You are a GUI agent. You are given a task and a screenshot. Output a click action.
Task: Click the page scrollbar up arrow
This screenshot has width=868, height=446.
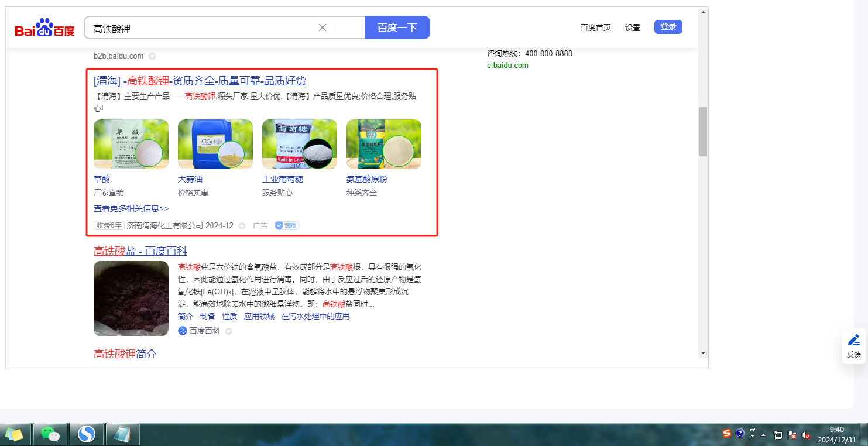pos(704,12)
